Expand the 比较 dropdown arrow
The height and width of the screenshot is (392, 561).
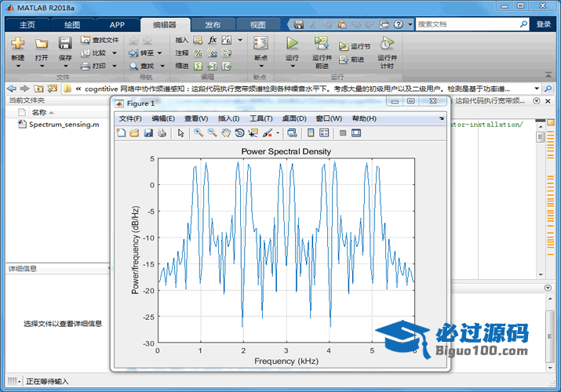click(x=115, y=53)
